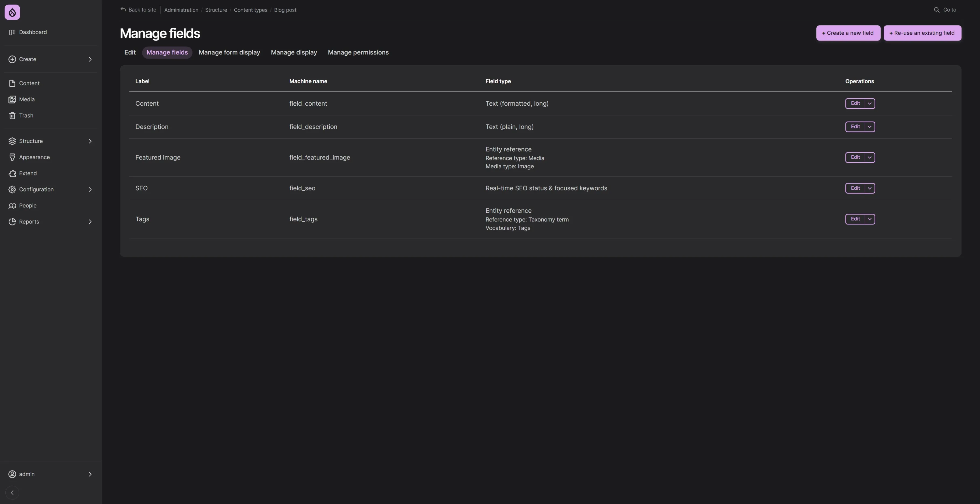Open Media in the sidebar
This screenshot has width=980, height=504.
[x=27, y=99]
